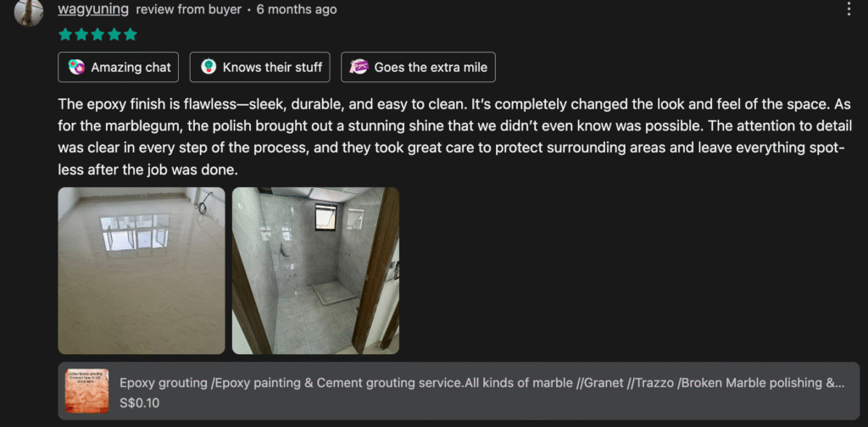868x427 pixels.
Task: Click the Knows their stuff badge icon
Action: click(x=209, y=67)
